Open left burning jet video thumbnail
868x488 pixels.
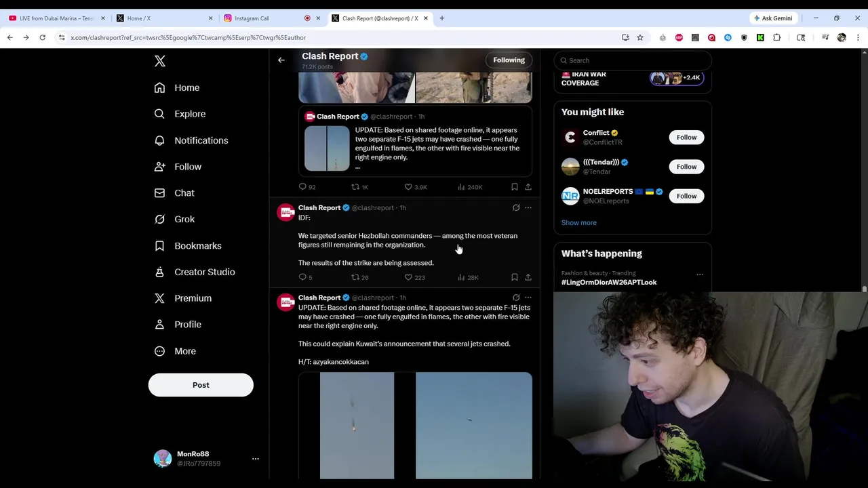[357, 426]
